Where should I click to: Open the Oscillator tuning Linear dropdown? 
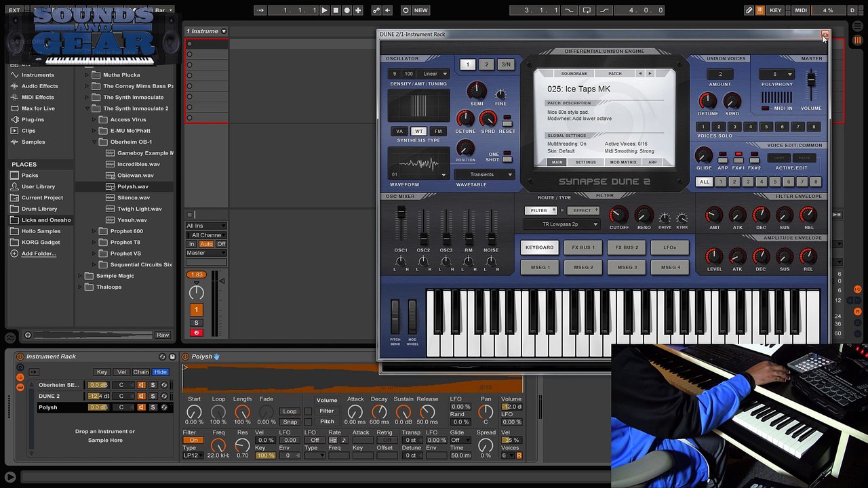pos(435,74)
